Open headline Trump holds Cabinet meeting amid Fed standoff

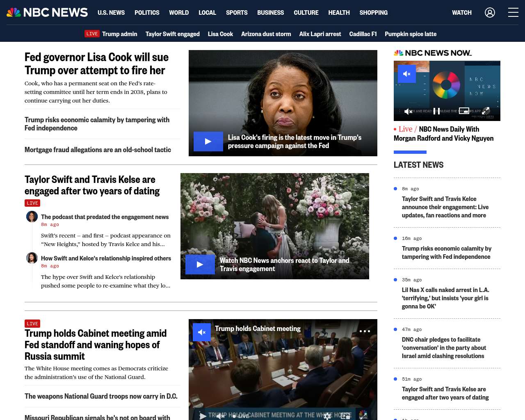96,345
